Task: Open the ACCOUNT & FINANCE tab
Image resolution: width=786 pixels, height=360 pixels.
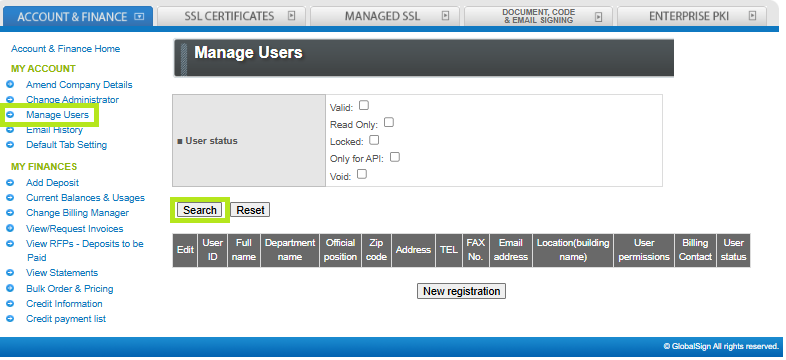Action: pyautogui.click(x=79, y=17)
